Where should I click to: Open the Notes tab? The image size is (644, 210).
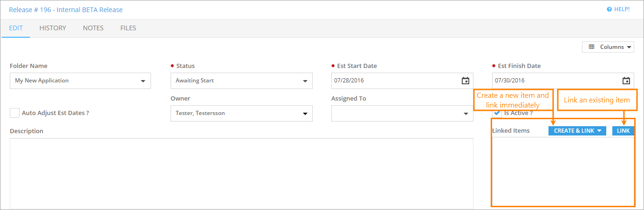[93, 28]
